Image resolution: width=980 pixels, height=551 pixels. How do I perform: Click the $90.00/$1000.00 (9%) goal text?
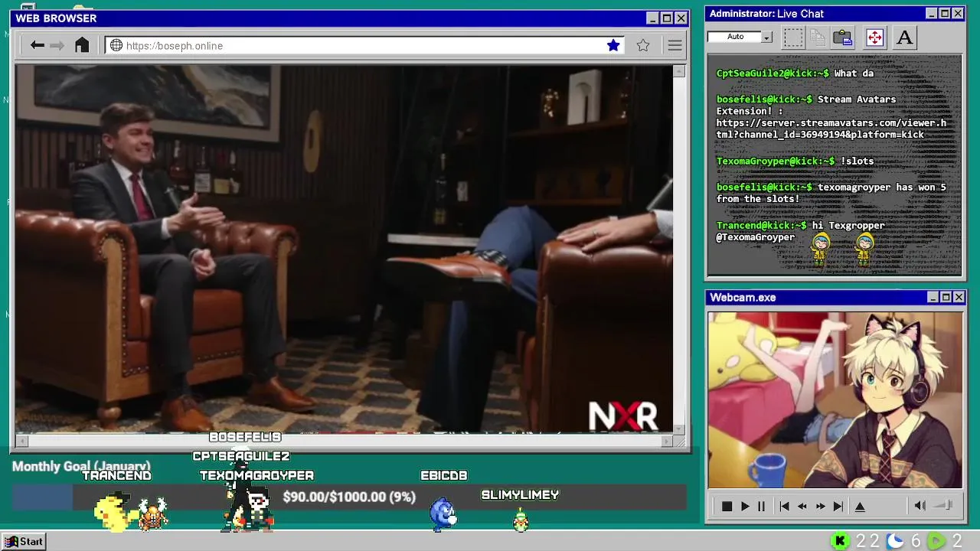pyautogui.click(x=349, y=497)
